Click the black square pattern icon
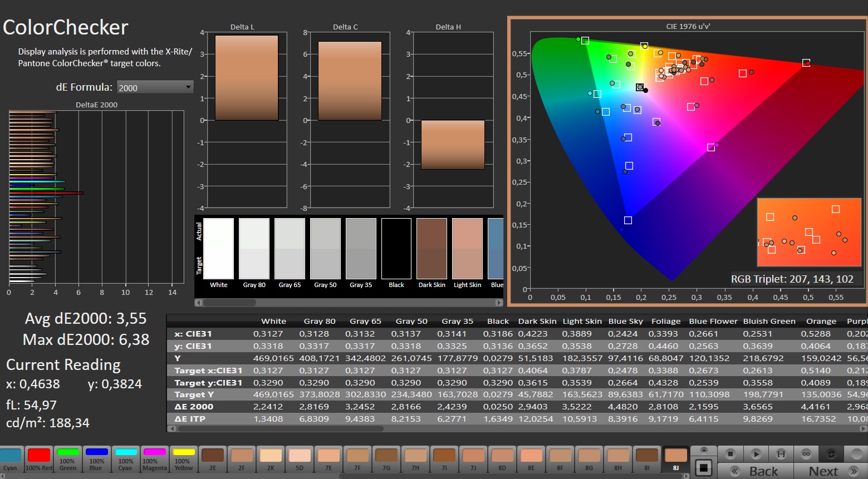 point(704,468)
